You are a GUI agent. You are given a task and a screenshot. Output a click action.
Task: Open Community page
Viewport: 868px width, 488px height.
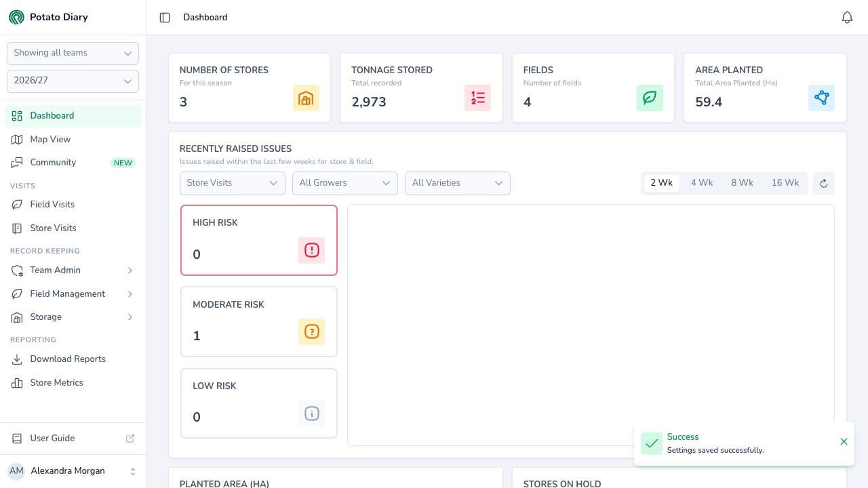[73, 163]
